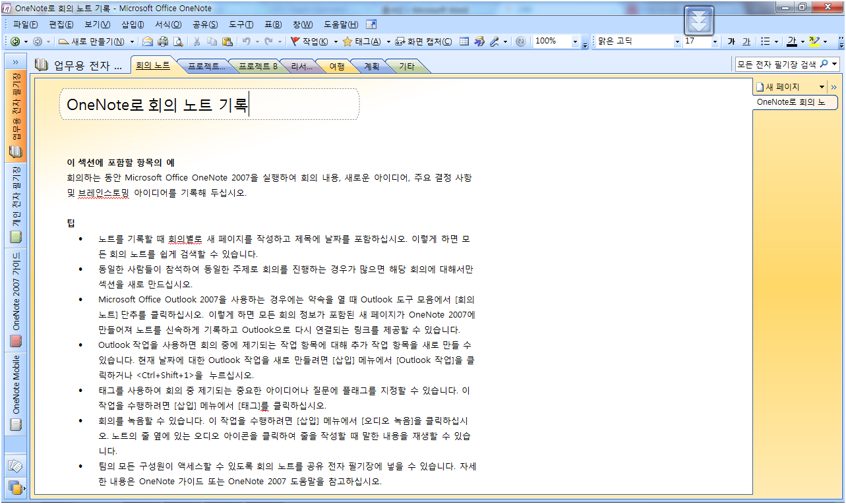Switch to the 프로젝트 B section tab

pyautogui.click(x=258, y=67)
